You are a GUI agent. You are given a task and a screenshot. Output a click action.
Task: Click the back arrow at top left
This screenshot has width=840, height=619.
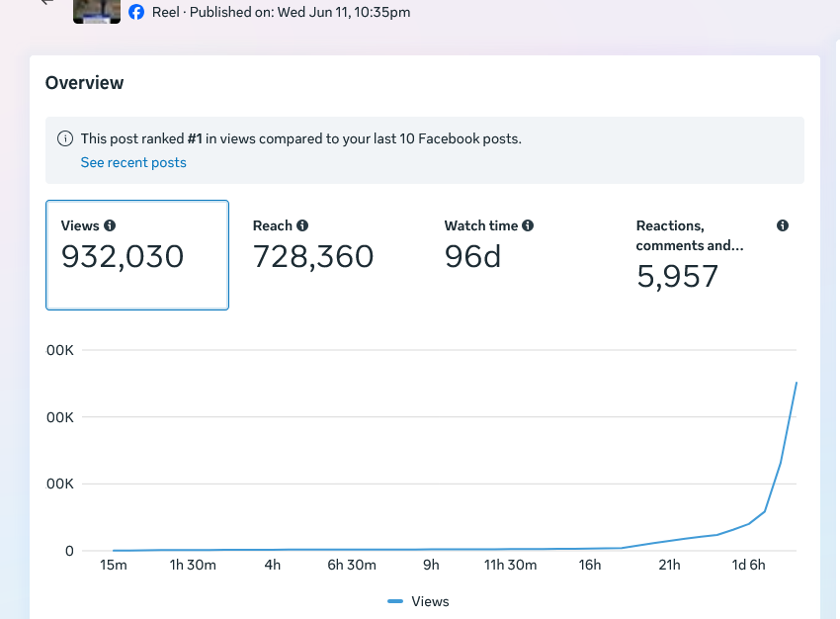click(x=47, y=2)
